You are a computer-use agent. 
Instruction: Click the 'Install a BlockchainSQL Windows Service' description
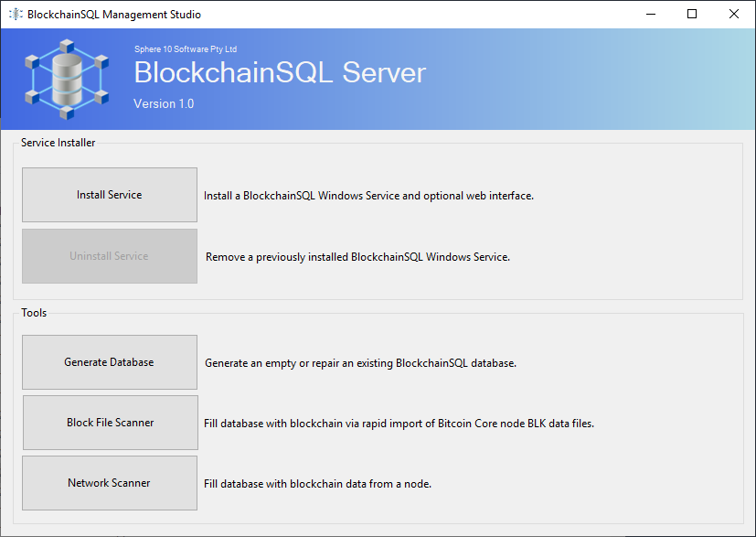pyautogui.click(x=368, y=196)
